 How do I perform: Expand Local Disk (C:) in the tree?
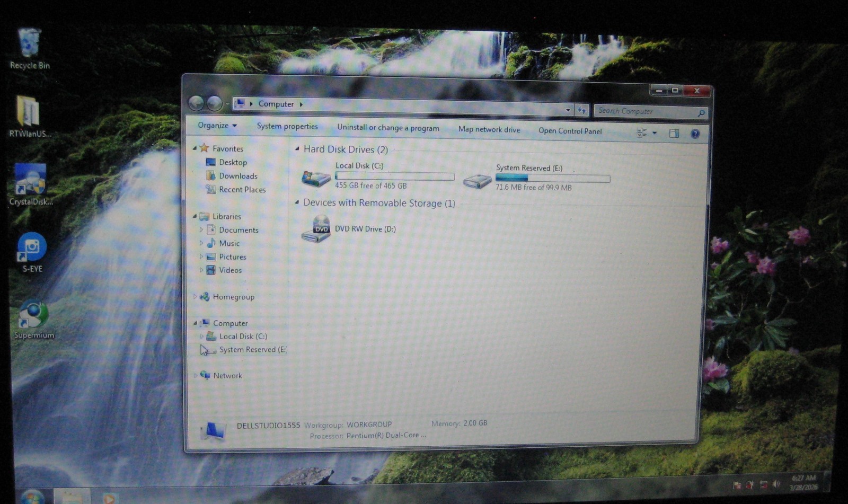pyautogui.click(x=202, y=336)
